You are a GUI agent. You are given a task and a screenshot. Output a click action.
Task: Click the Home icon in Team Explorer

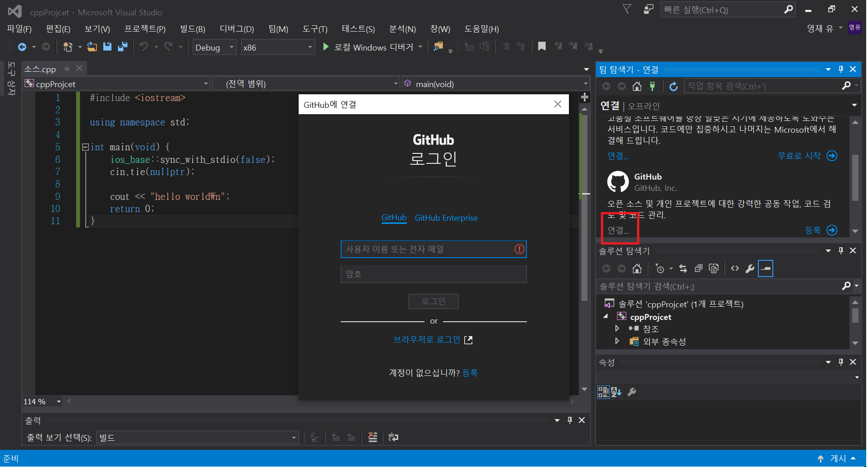click(637, 86)
